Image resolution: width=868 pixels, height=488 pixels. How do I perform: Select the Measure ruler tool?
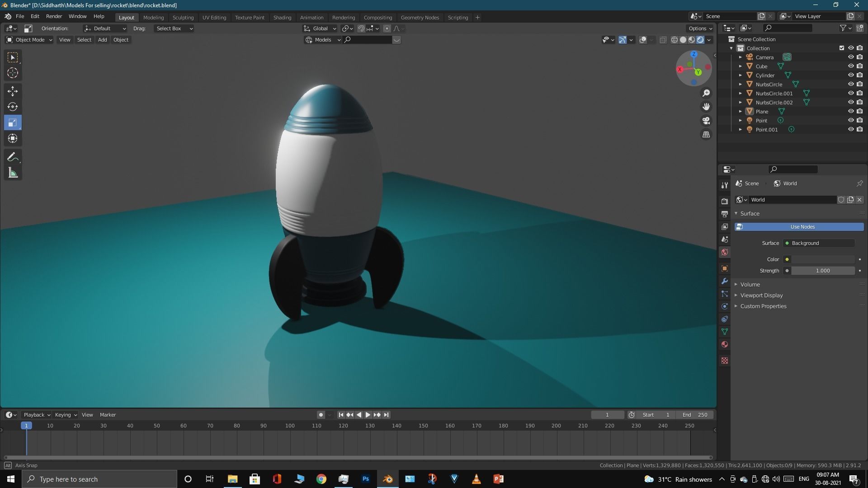click(x=13, y=173)
